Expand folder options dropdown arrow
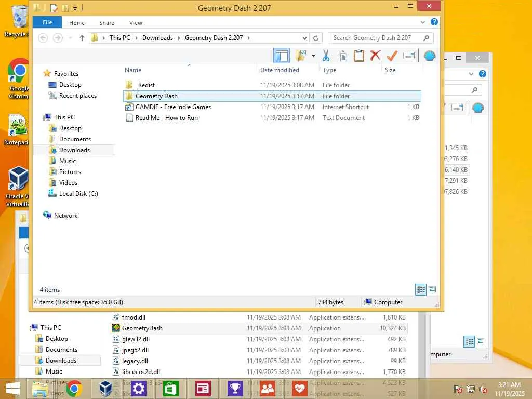The height and width of the screenshot is (399, 532). pyautogui.click(x=313, y=56)
